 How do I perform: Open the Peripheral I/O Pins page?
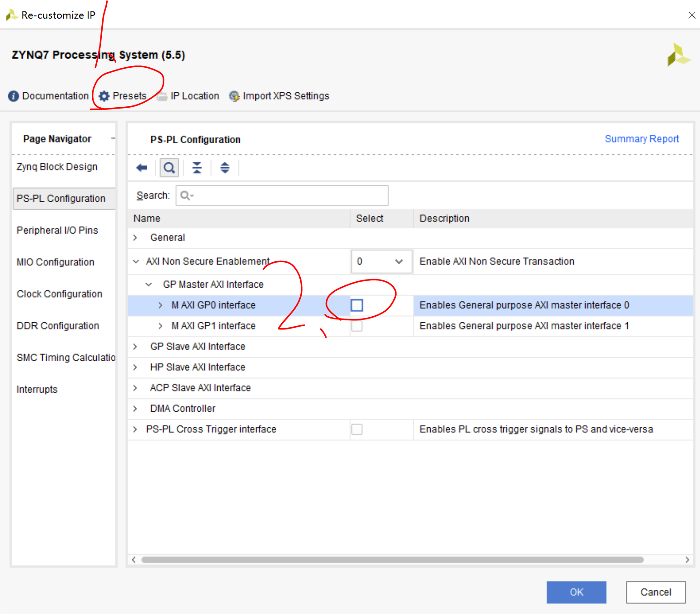click(x=57, y=230)
